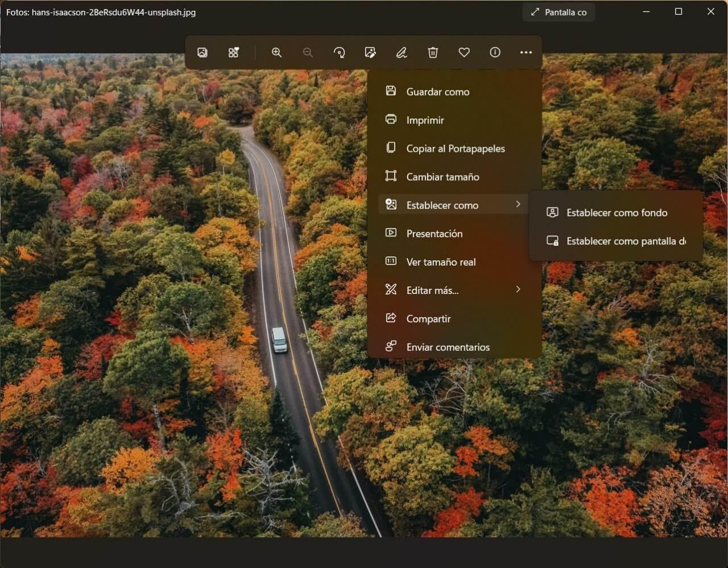Image resolution: width=728 pixels, height=568 pixels.
Task: Click the zoom in magnifier icon
Action: point(276,52)
